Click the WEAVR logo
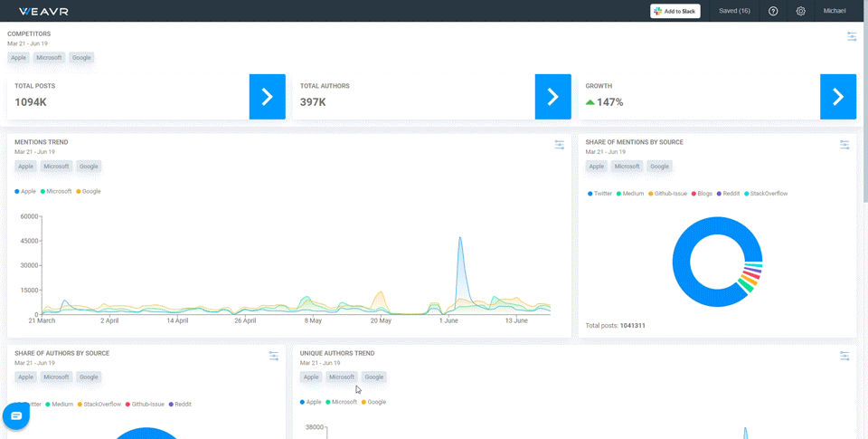Viewport: 868px width, 439px height. 43,11
